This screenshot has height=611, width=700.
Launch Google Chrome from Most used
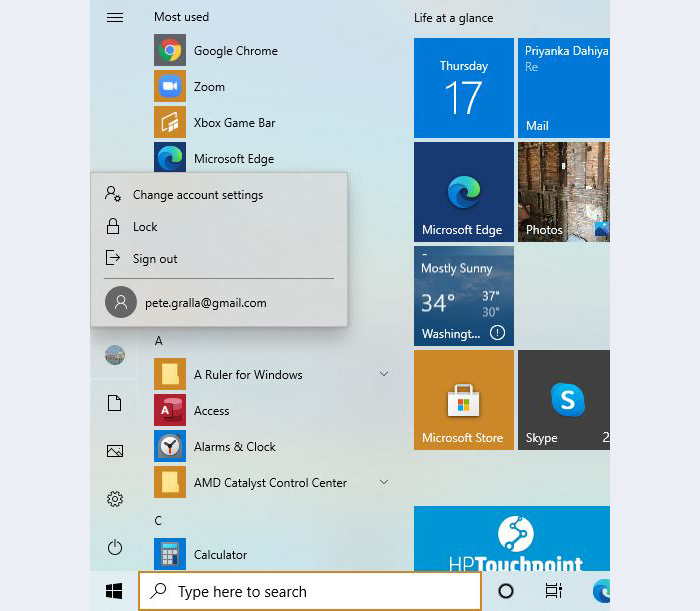(272, 50)
